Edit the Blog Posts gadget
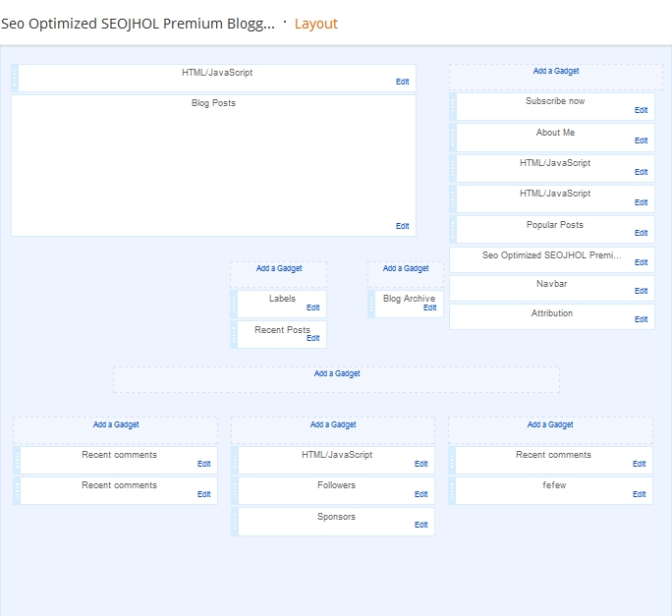 pos(402,226)
